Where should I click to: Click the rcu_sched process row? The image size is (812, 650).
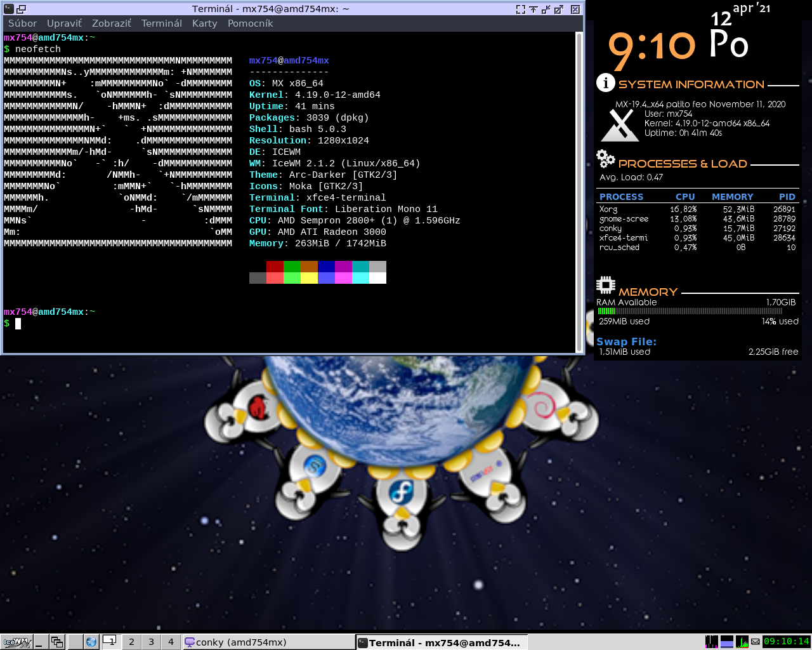click(x=697, y=248)
